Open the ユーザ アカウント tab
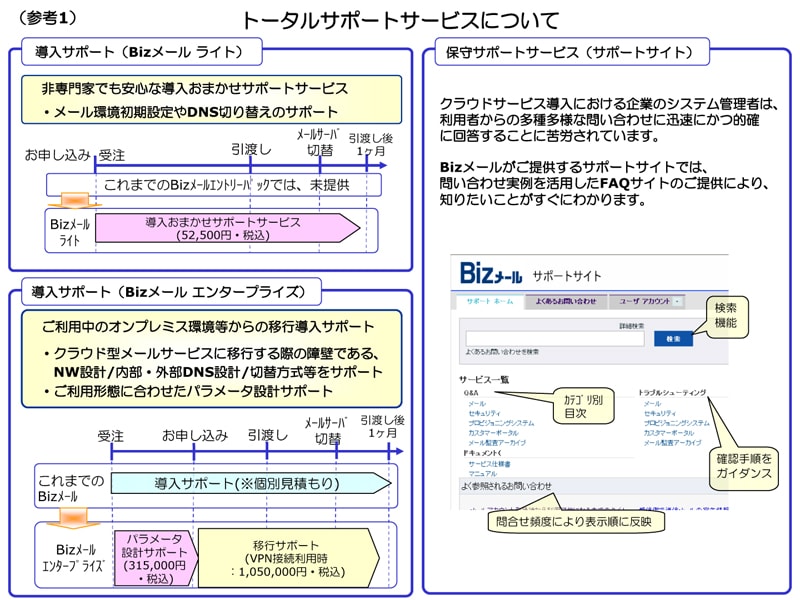This screenshot has height=600, width=800. pos(647,302)
